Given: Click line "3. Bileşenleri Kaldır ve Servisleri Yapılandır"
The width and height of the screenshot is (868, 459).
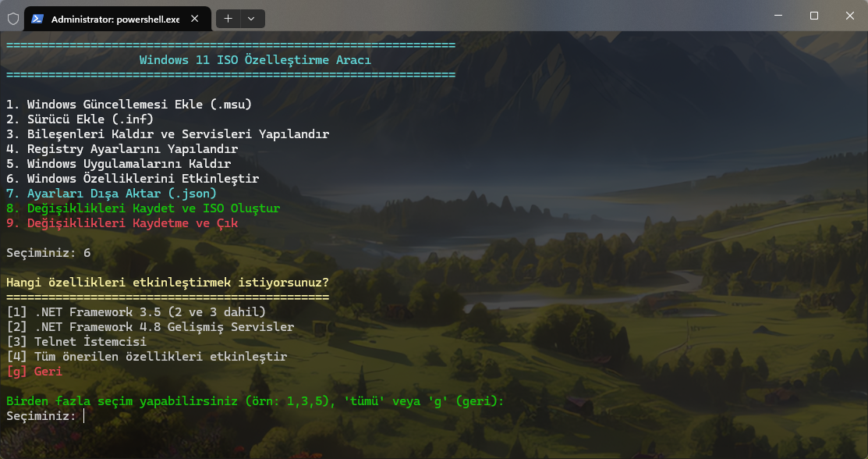Looking at the screenshot, I should point(168,134).
